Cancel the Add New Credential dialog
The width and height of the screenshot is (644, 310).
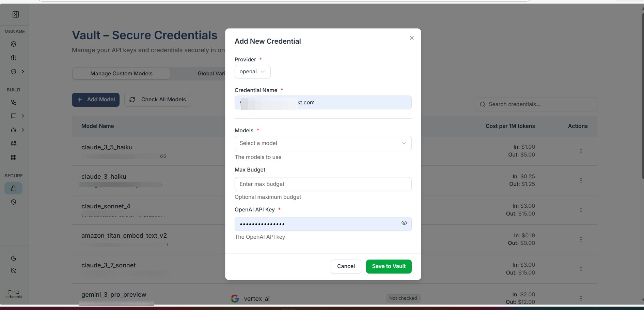click(346, 266)
